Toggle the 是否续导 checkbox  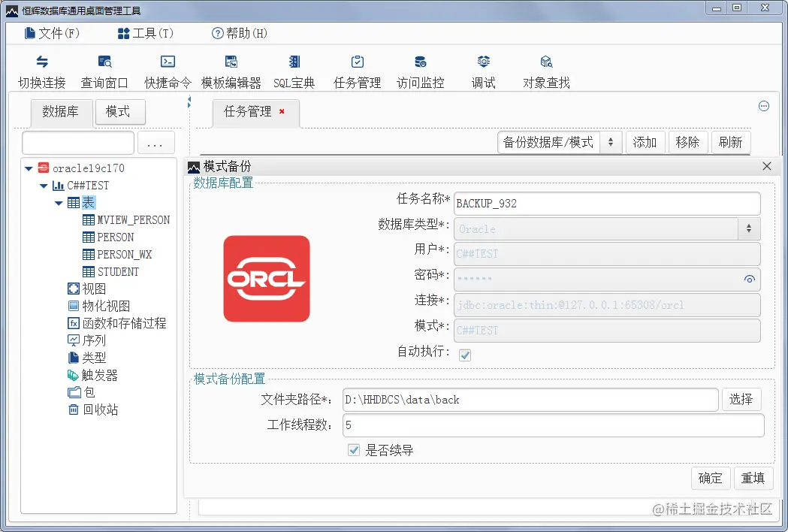[x=354, y=450]
